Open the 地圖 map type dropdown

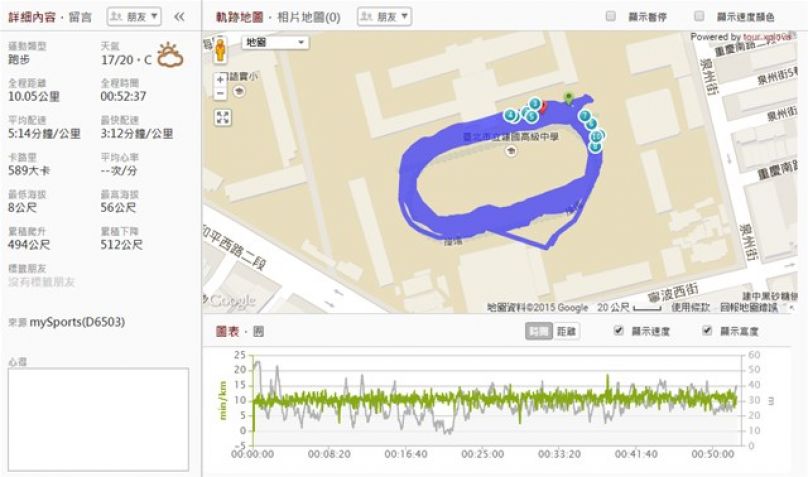274,43
